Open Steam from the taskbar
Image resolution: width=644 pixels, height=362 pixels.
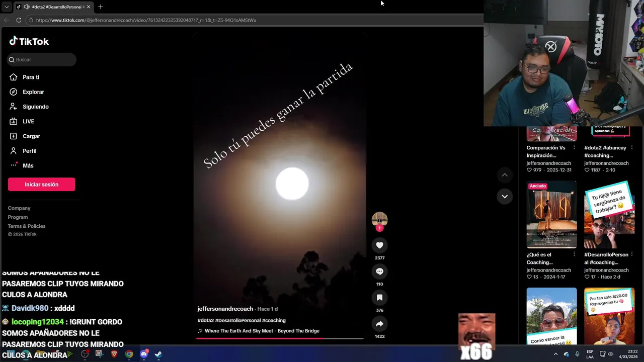tap(158, 354)
